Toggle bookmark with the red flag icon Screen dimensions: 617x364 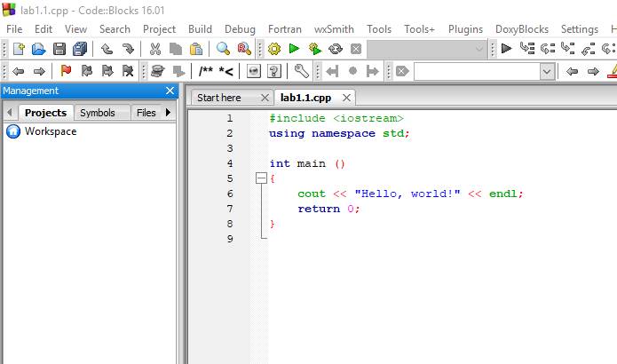pyautogui.click(x=66, y=71)
